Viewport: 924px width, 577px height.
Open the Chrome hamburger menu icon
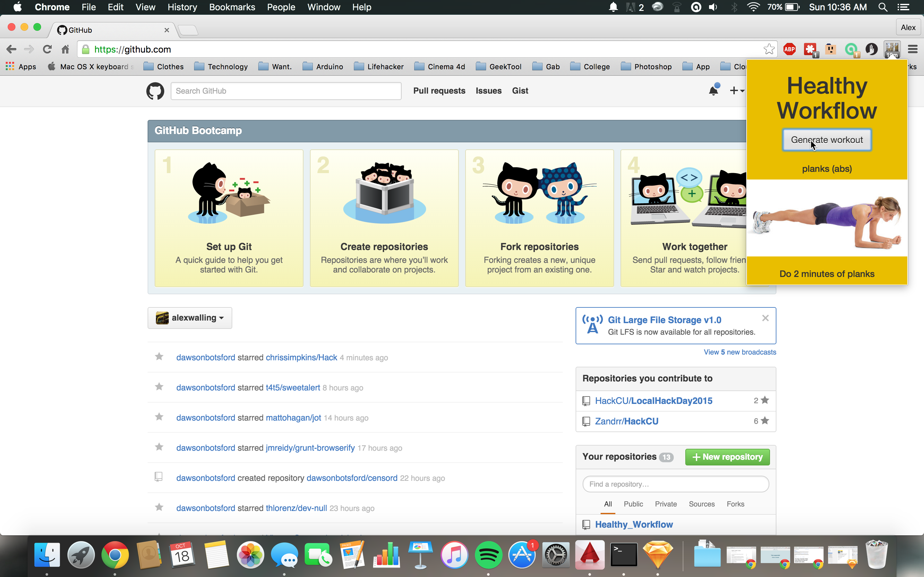tap(912, 49)
